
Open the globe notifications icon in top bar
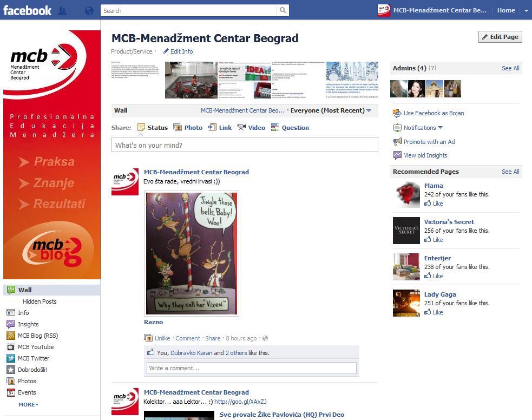pyautogui.click(x=89, y=11)
